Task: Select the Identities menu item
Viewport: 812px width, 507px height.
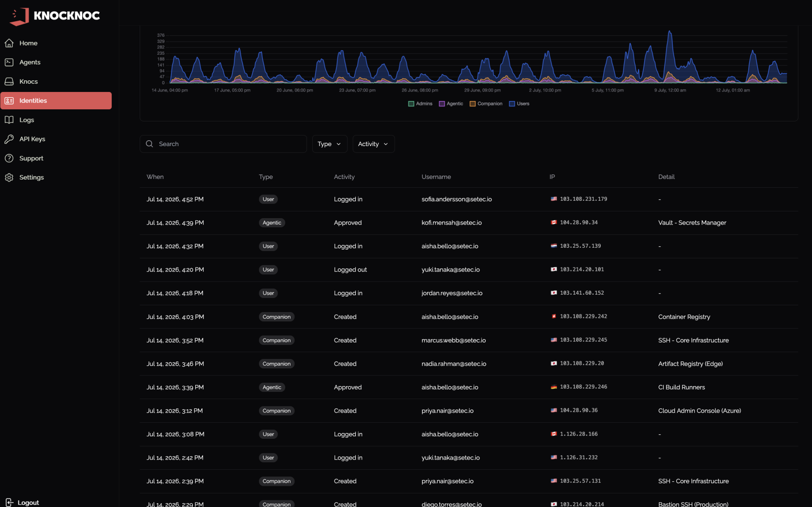Action: click(56, 101)
